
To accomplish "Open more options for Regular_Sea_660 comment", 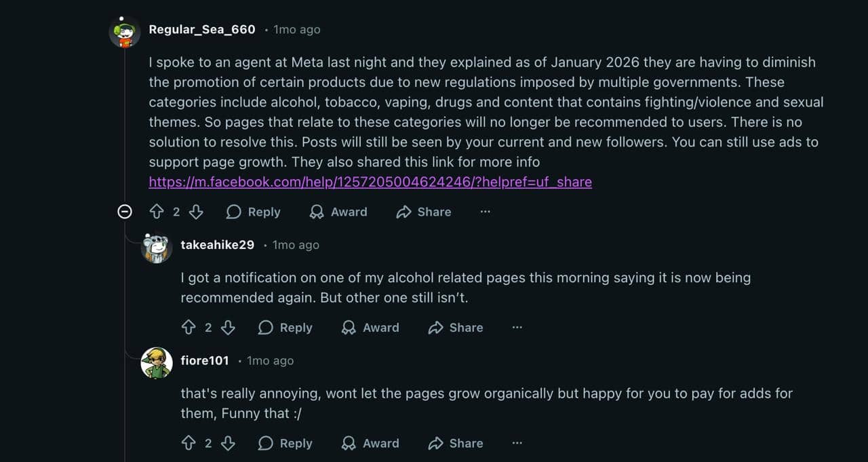I will [x=485, y=212].
